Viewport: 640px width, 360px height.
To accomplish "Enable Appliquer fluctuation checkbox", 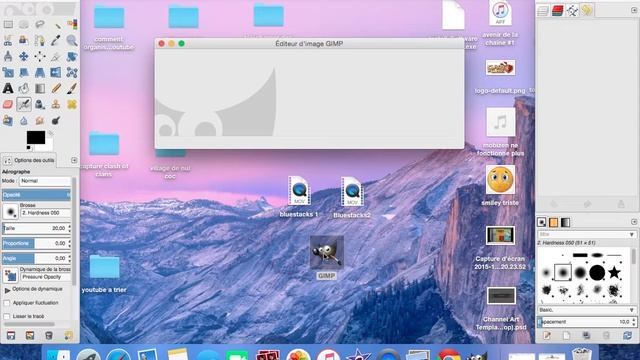I will point(7,303).
